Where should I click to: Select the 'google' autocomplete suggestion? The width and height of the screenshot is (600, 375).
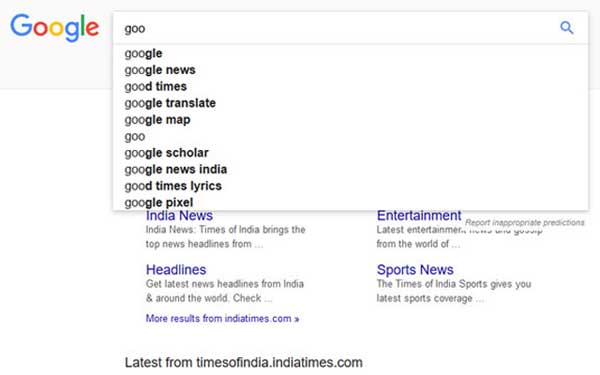351,53
